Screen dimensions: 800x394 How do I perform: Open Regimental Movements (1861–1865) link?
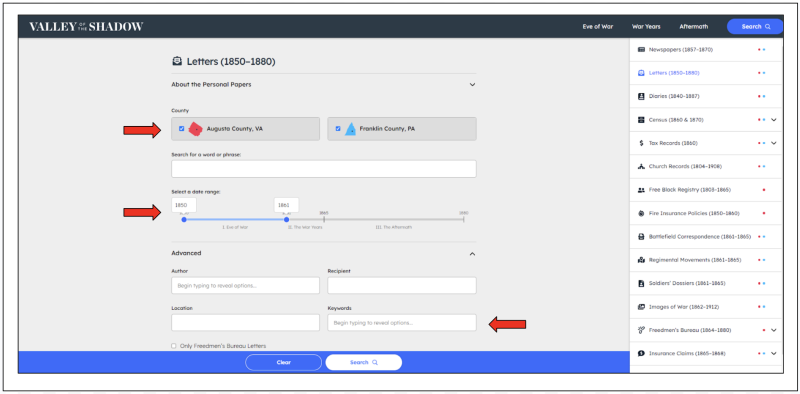click(695, 260)
